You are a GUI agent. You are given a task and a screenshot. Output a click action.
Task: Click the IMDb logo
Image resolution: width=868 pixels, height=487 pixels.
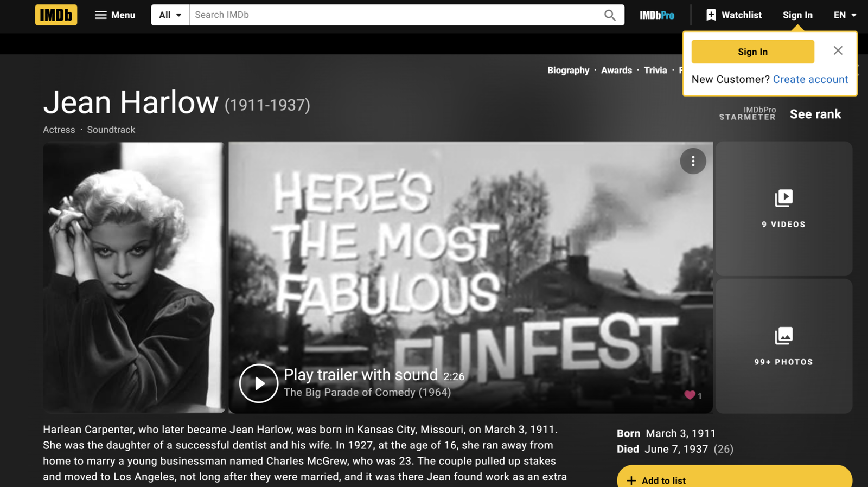tap(56, 15)
